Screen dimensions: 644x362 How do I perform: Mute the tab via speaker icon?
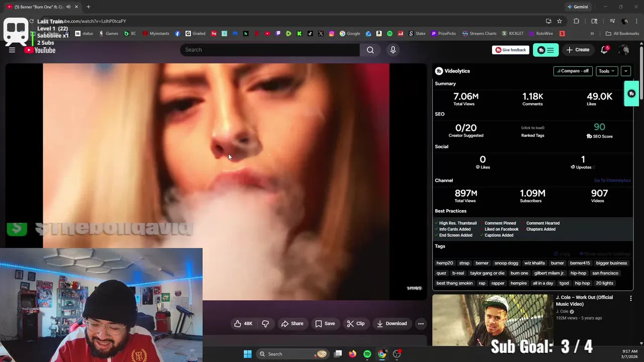click(68, 7)
